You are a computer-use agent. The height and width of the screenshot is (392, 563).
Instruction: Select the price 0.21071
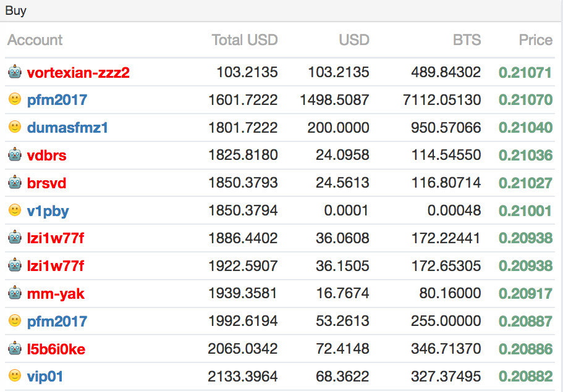pyautogui.click(x=525, y=72)
